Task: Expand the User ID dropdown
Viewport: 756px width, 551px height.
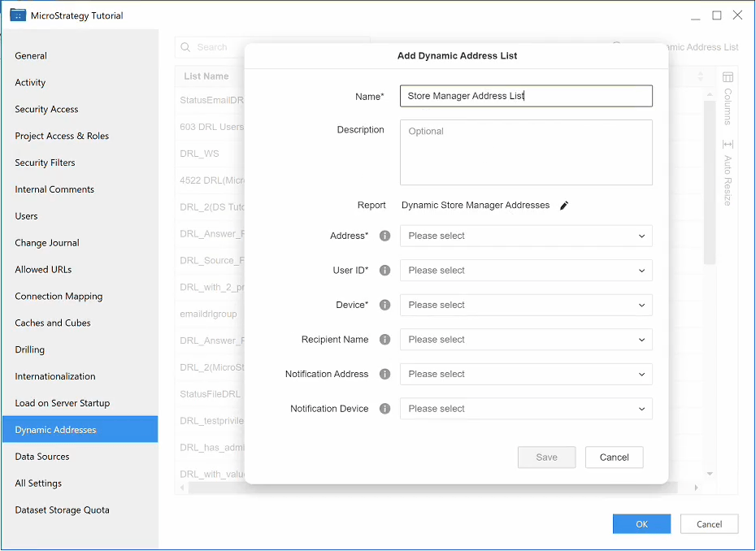Action: pyautogui.click(x=526, y=271)
